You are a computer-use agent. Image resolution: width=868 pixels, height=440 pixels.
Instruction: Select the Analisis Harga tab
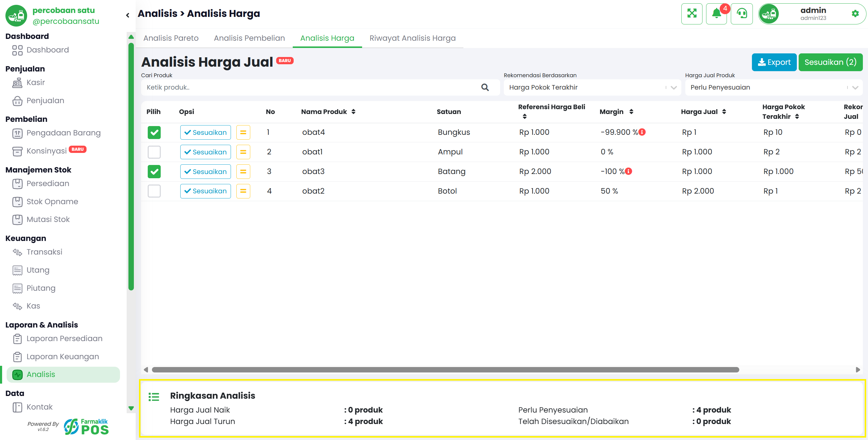(x=327, y=38)
